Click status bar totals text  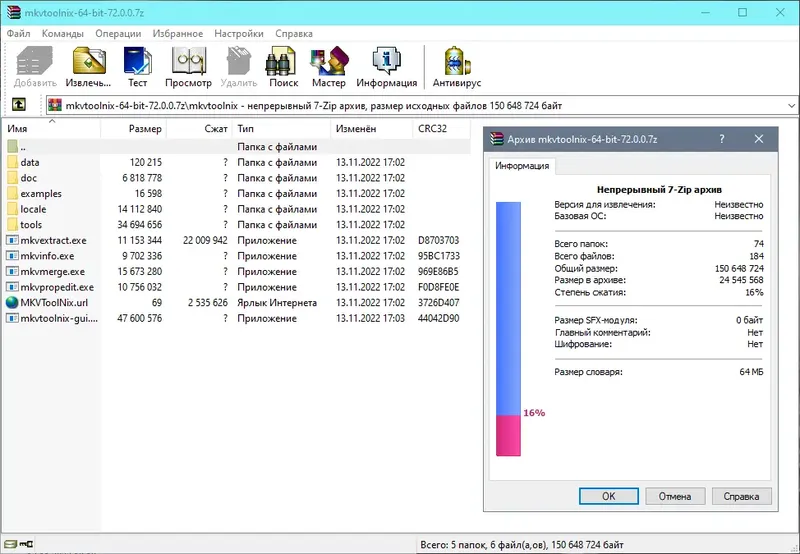521,545
